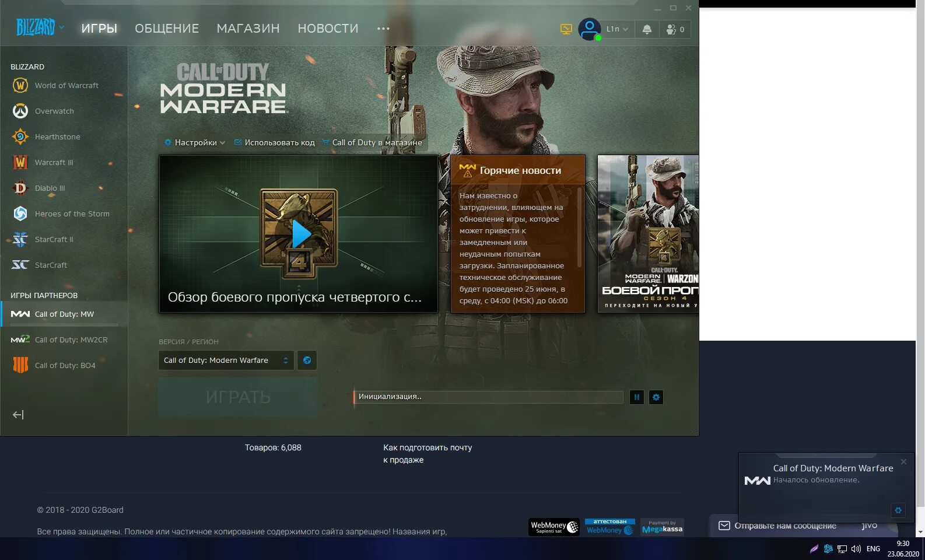Open download settings gear beside progress bar

point(656,397)
